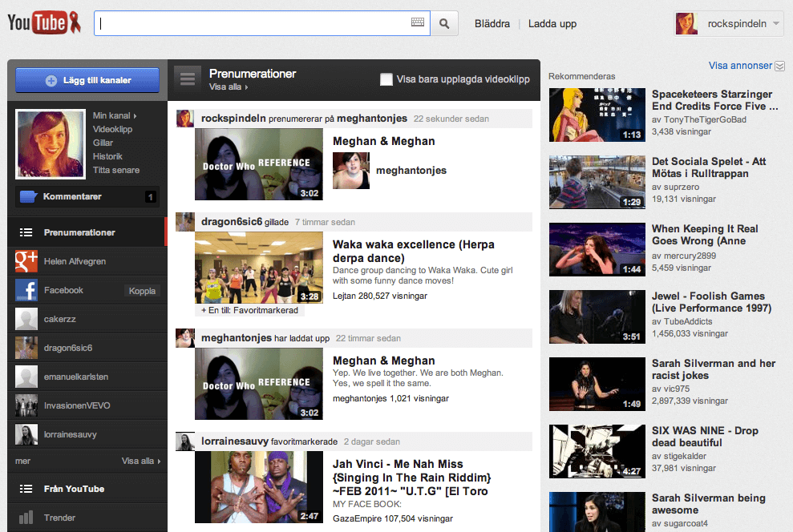The image size is (793, 532).
Task: Go to Videoklipp in profile menu
Action: (x=112, y=129)
